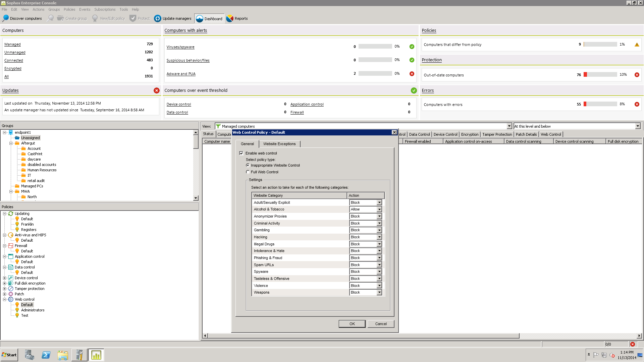Click the Updating policy icon
644x362 pixels.
point(11,214)
